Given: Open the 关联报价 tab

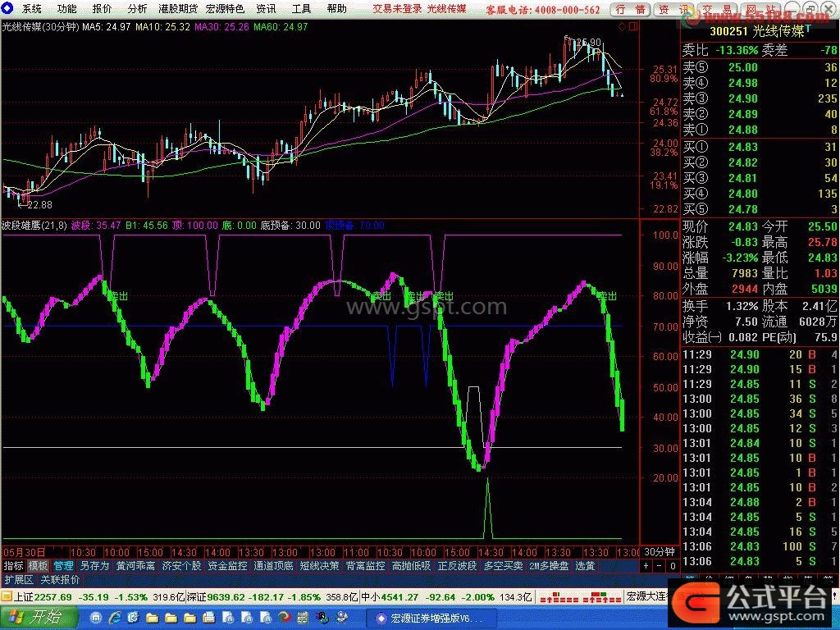Looking at the screenshot, I should 60,580.
